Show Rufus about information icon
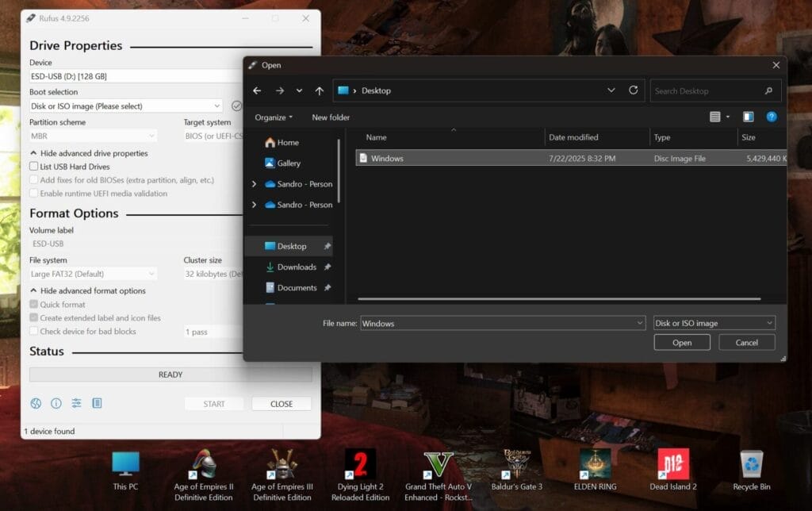The width and height of the screenshot is (812, 511). (x=56, y=403)
